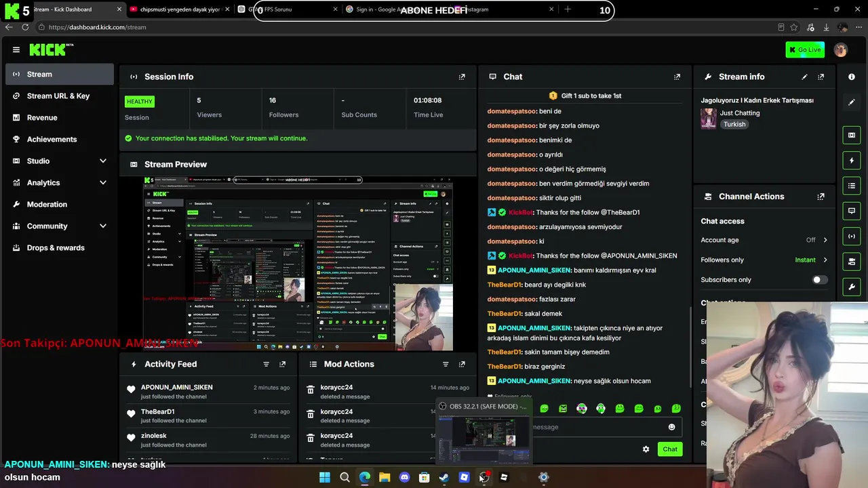868x488 pixels.
Task: Pop out the Mod Actions panel
Action: pyautogui.click(x=462, y=364)
